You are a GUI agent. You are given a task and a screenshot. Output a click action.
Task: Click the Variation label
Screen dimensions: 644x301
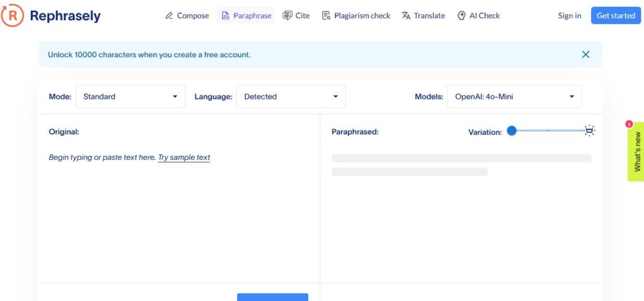coord(485,132)
